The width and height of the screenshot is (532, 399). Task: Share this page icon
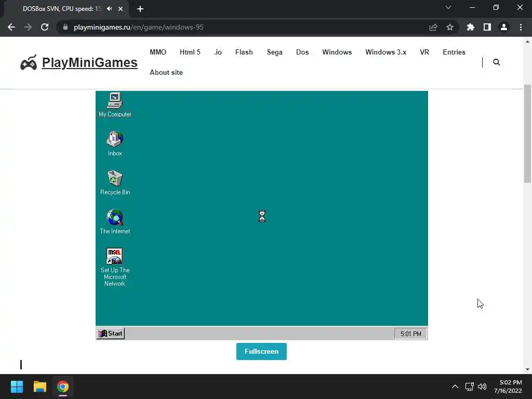click(433, 27)
